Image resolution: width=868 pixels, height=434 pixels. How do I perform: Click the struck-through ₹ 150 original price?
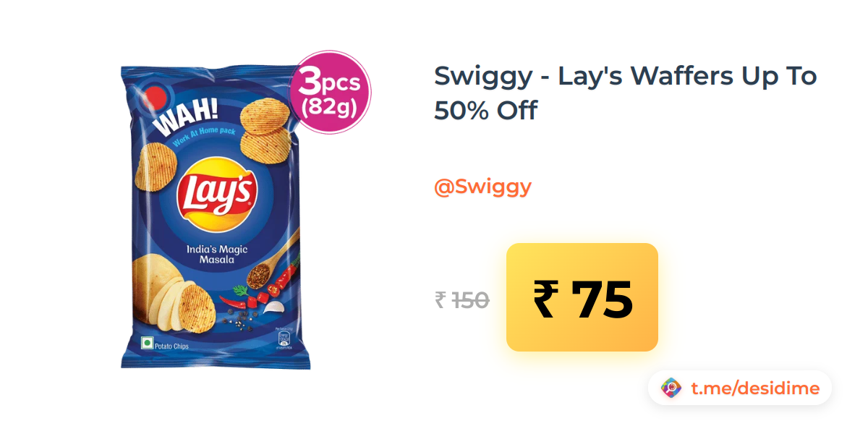coord(462,299)
